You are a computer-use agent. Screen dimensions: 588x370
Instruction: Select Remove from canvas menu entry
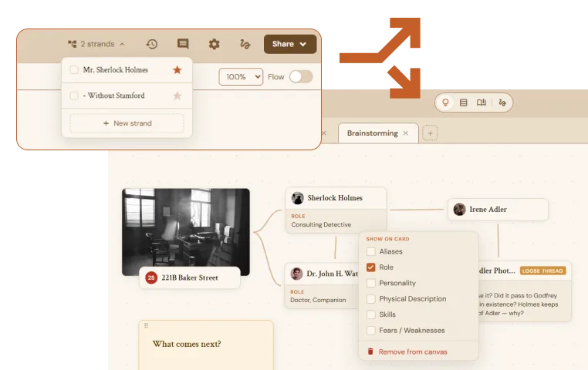[x=418, y=351]
